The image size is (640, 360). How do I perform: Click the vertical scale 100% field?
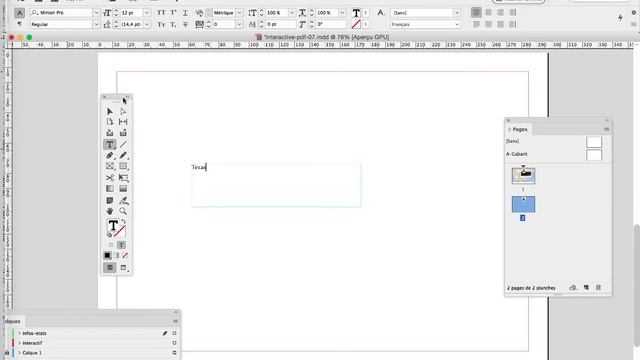tap(277, 13)
